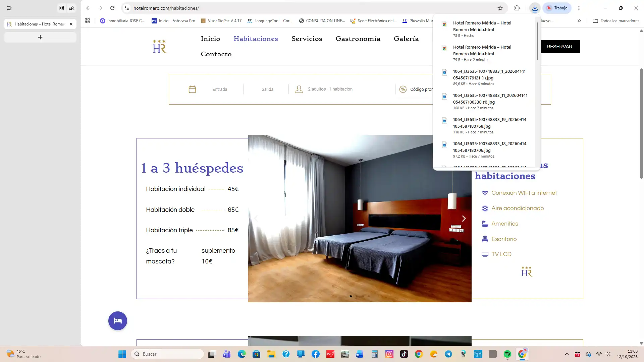The image size is (644, 362).
Task: Go back to the previous page
Action: (x=88, y=8)
